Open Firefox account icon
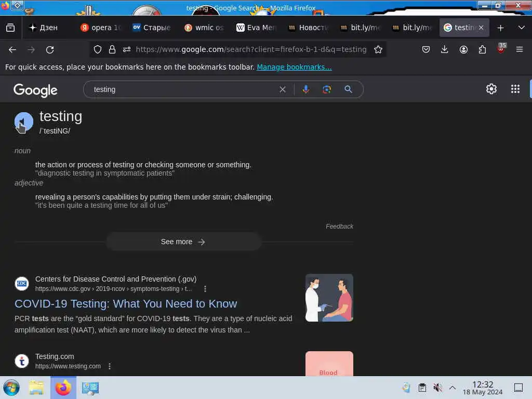Image resolution: width=532 pixels, height=399 pixels. (463, 49)
